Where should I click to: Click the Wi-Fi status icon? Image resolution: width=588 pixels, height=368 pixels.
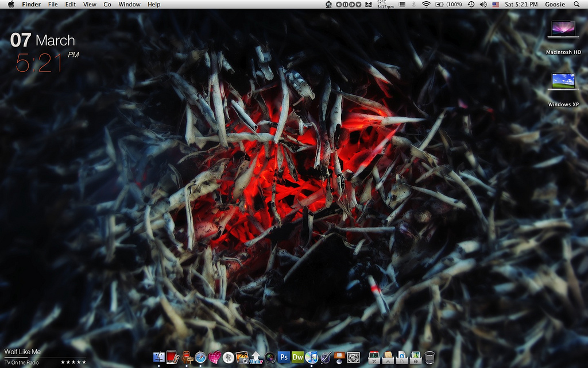pos(426,4)
